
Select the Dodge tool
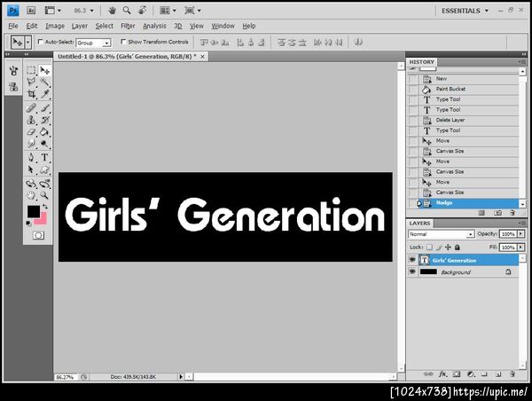click(44, 144)
